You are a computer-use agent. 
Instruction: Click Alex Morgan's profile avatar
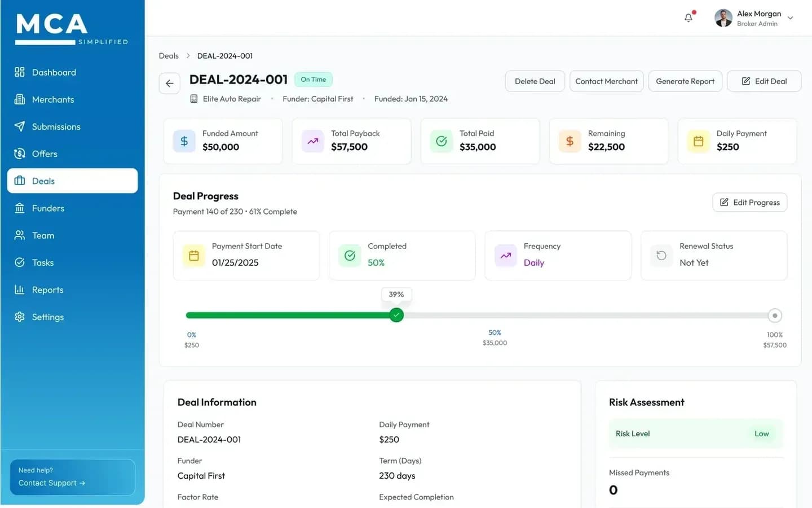click(x=723, y=18)
